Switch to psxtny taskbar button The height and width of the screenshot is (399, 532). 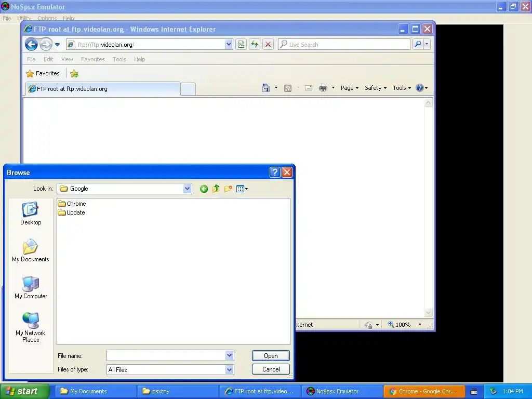[178, 391]
